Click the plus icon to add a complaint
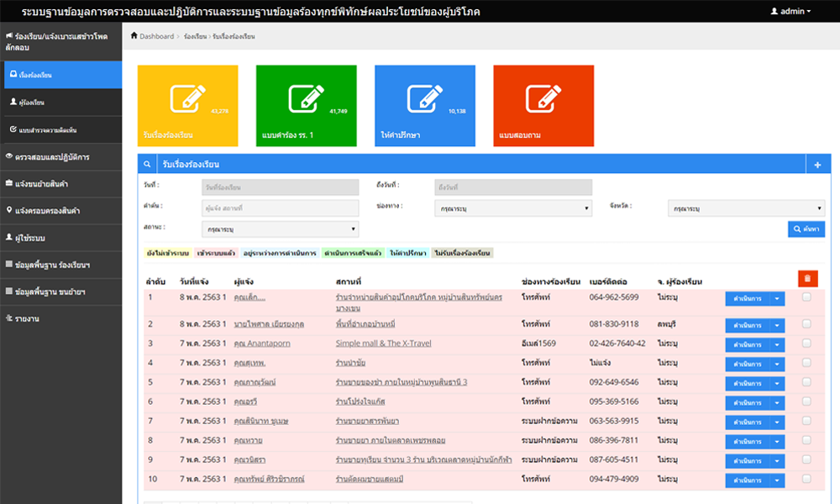 tap(817, 165)
